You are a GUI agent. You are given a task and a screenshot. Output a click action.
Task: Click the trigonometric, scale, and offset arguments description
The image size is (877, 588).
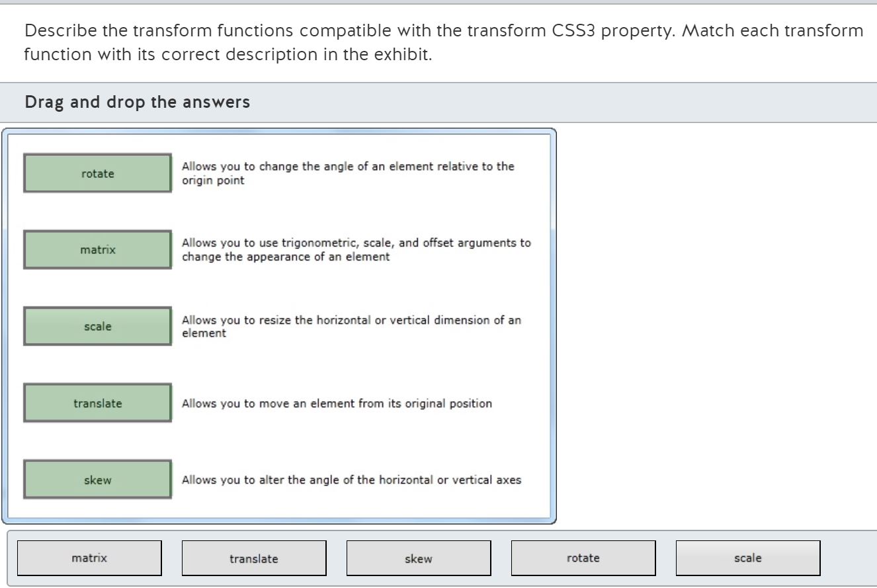pyautogui.click(x=356, y=250)
